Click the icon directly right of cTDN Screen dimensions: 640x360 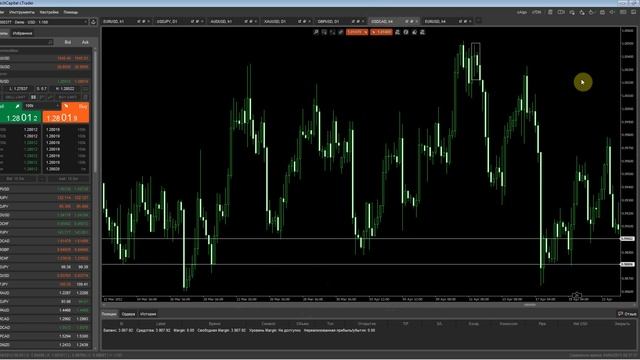[x=550, y=12]
